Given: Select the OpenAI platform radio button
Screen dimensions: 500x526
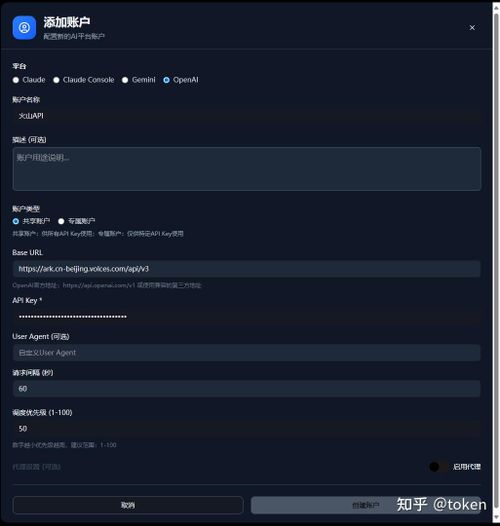Looking at the screenshot, I should [166, 80].
